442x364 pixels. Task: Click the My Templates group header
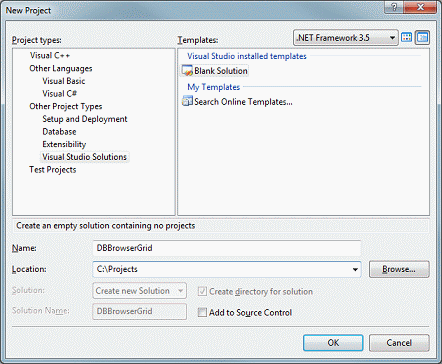tap(213, 87)
